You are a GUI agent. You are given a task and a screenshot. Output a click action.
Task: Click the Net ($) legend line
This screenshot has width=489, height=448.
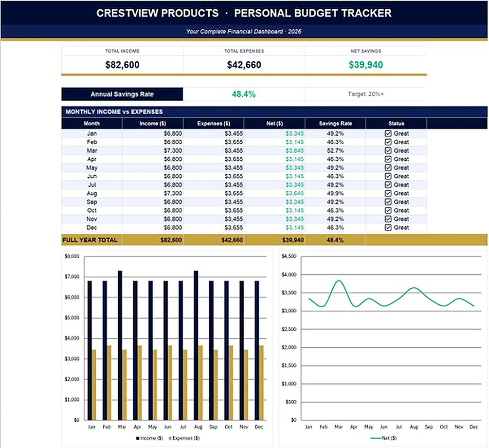coord(376,438)
